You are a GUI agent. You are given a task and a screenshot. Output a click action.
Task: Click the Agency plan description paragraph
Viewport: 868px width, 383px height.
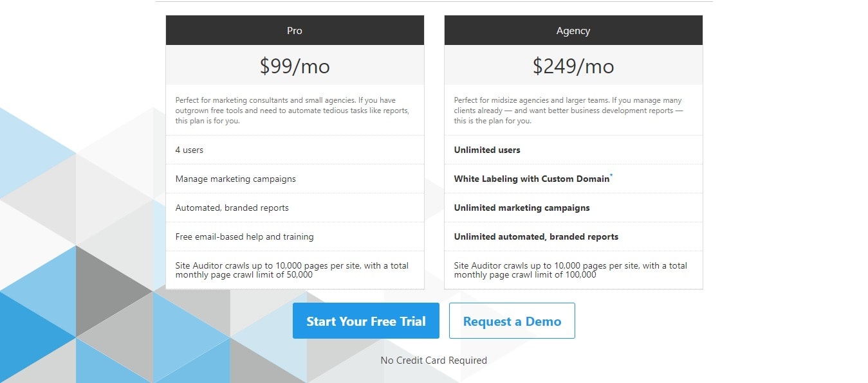coord(568,111)
